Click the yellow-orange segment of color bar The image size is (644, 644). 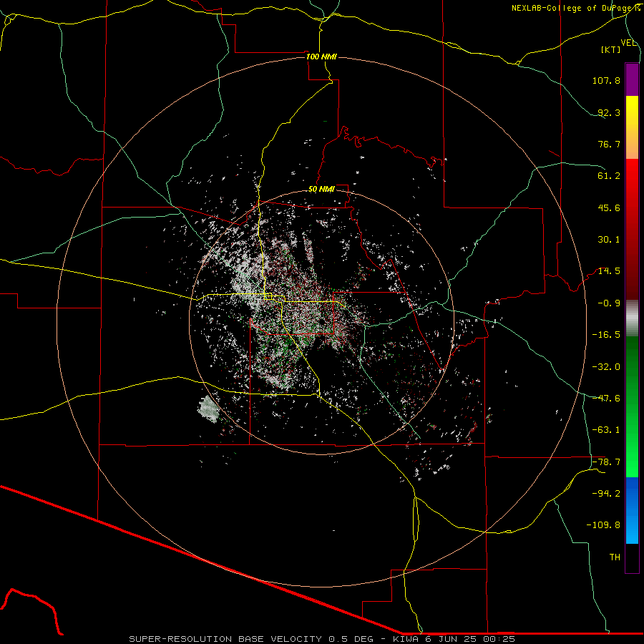click(x=632, y=127)
